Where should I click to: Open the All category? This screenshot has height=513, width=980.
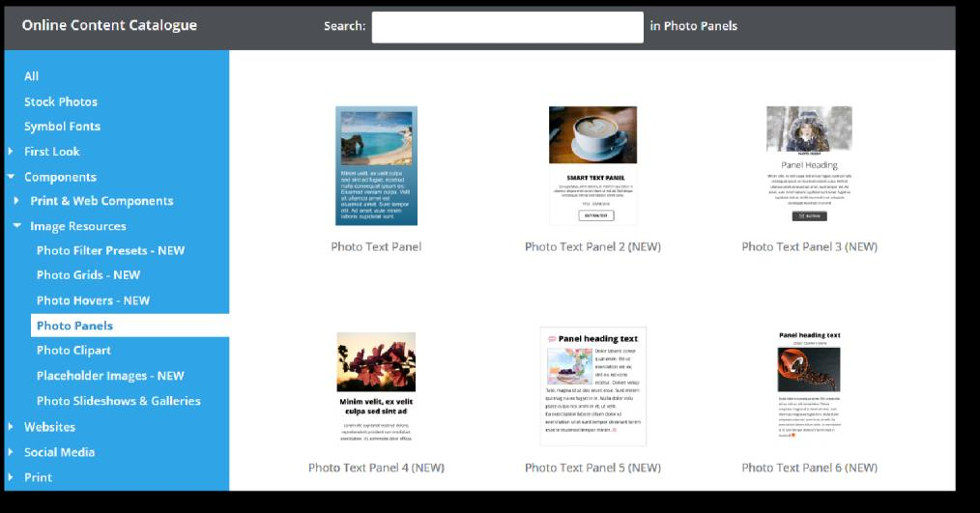coord(31,76)
